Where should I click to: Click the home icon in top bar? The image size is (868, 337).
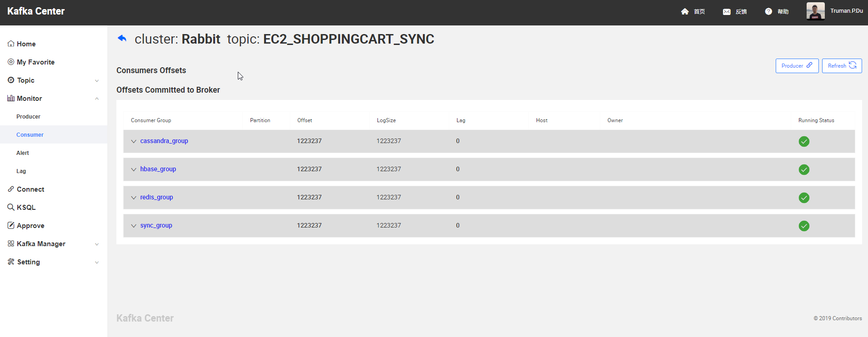685,11
